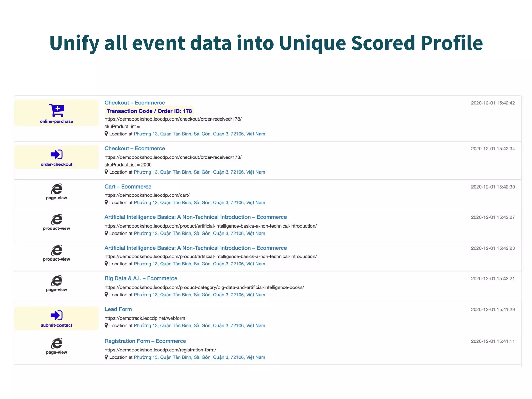Click the timestamp 2020-12-01 15:42:42
The image size is (532, 399).
(x=493, y=103)
